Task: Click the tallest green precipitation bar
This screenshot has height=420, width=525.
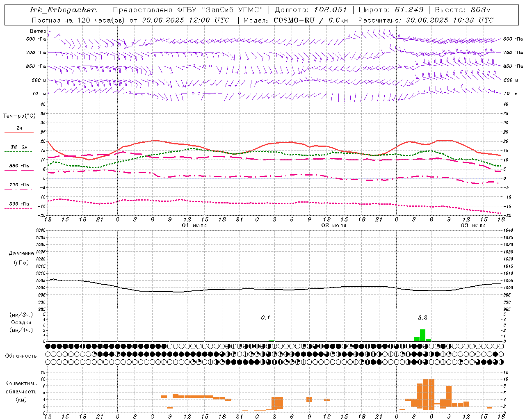Action: 422,335
